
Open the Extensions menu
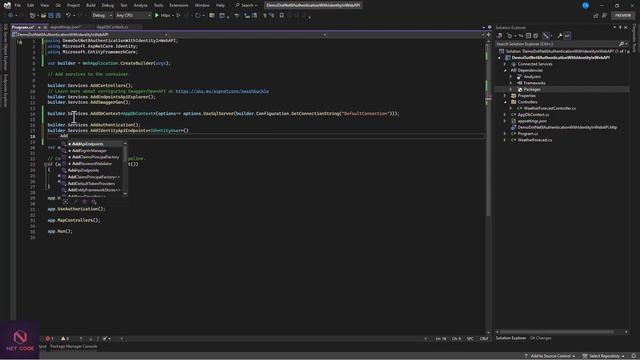[x=179, y=5]
